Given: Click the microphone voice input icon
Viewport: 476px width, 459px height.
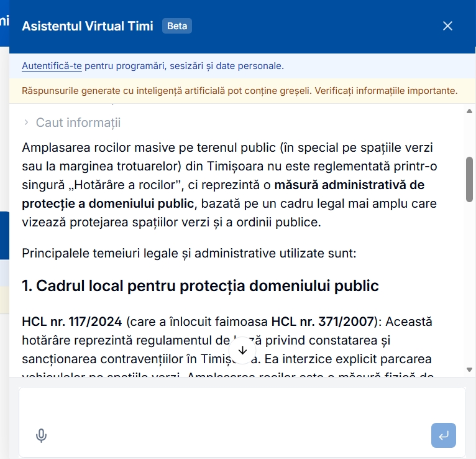Looking at the screenshot, I should pyautogui.click(x=41, y=435).
